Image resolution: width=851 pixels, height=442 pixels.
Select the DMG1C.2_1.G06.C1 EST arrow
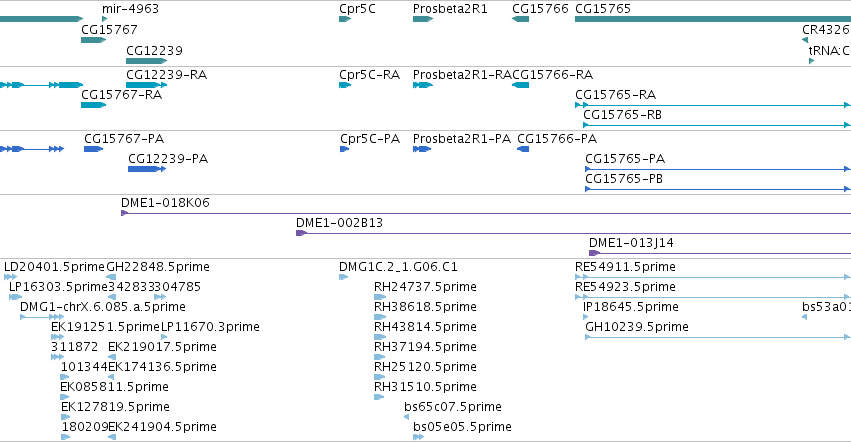343,277
